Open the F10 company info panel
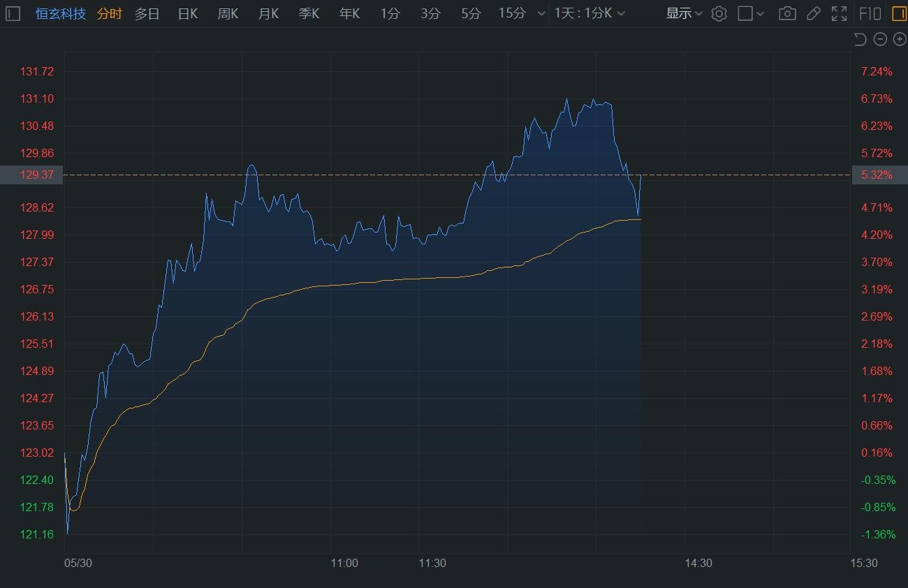Screen dimensions: 908x588 click(x=870, y=13)
